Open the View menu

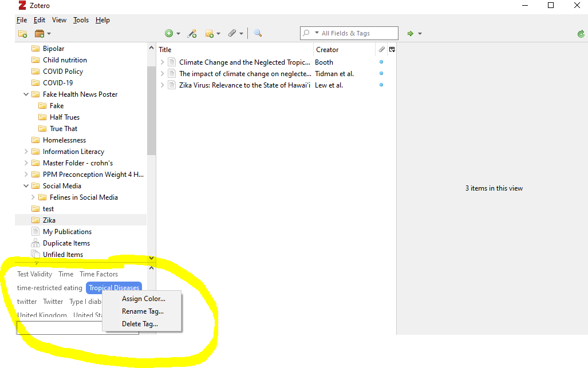59,20
